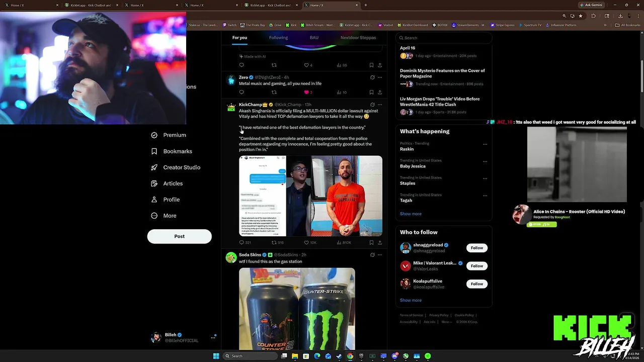The height and width of the screenshot is (362, 644).
Task: Open Soda Skins Counter-Strike cans photo
Action: (x=297, y=309)
